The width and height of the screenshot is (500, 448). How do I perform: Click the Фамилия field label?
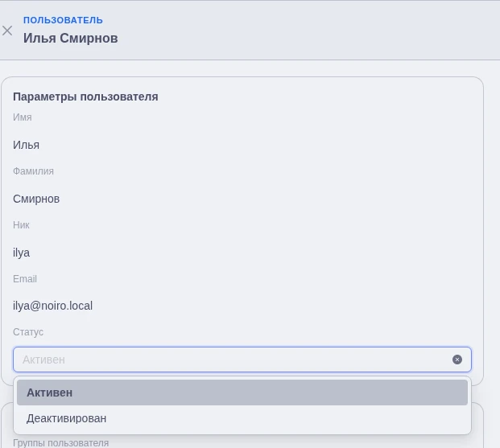pyautogui.click(x=33, y=171)
